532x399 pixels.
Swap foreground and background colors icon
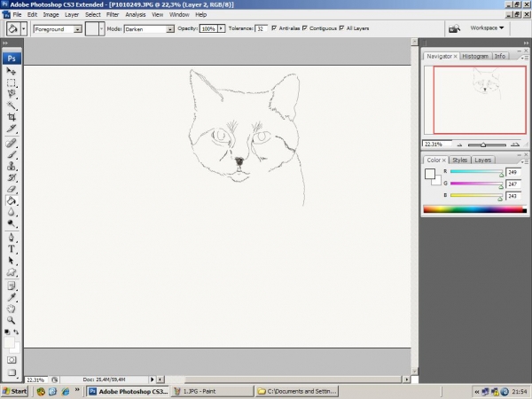(x=16, y=332)
